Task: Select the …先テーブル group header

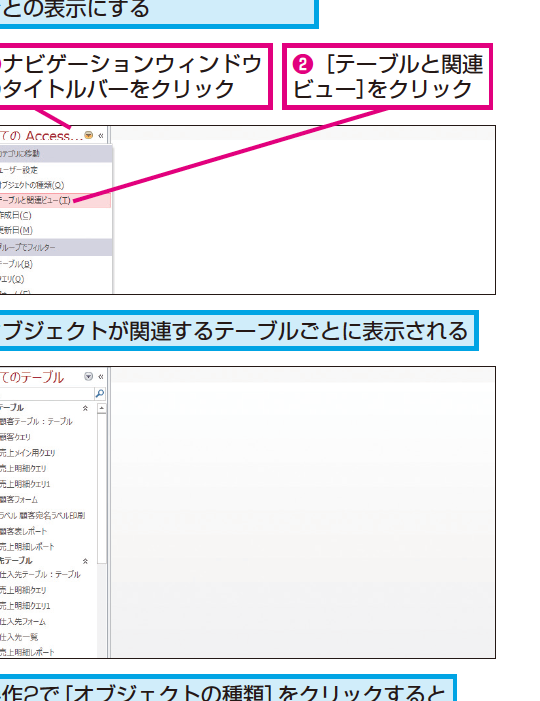Action: coord(16,561)
